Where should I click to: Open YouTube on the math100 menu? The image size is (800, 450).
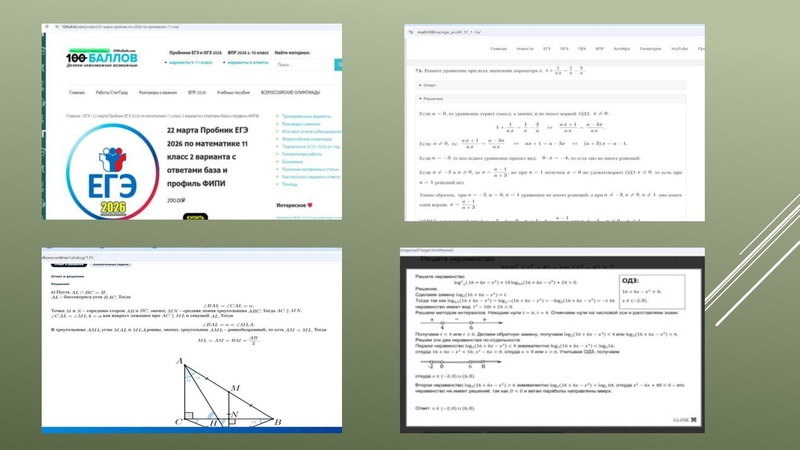click(x=679, y=48)
